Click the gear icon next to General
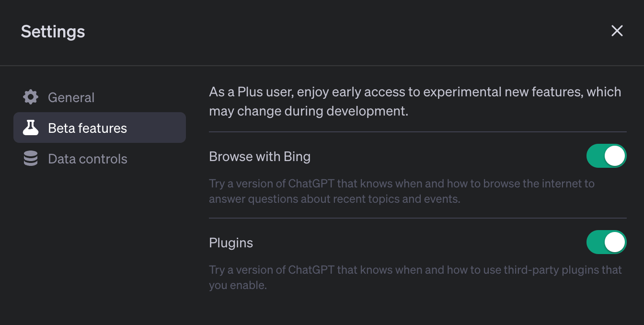 (x=31, y=97)
